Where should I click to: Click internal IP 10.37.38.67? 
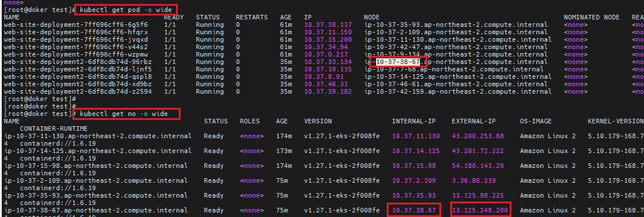pyautogui.click(x=414, y=211)
